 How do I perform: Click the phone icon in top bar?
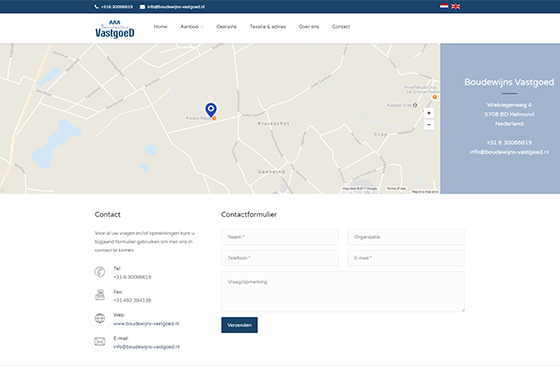tap(96, 7)
